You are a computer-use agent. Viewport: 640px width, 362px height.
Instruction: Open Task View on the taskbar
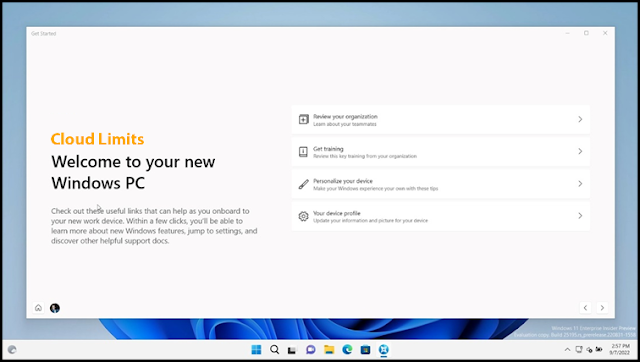[x=292, y=350]
